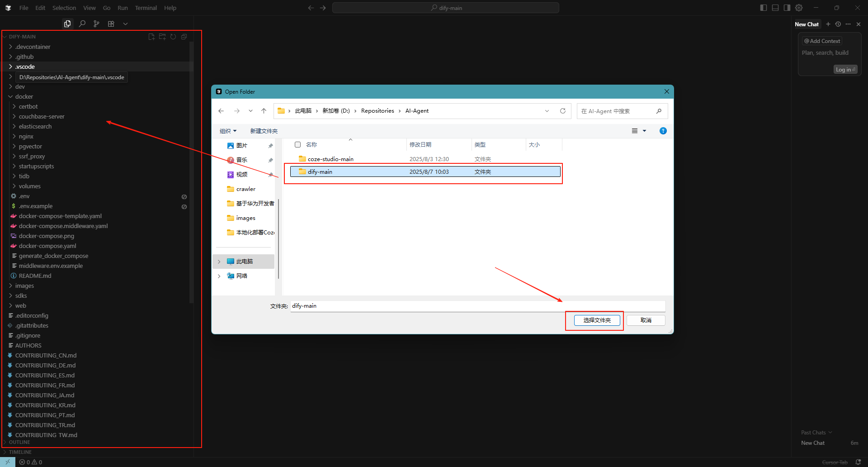Click 新建文件夹 in dialog toolbar
The width and height of the screenshot is (868, 467).
264,131
